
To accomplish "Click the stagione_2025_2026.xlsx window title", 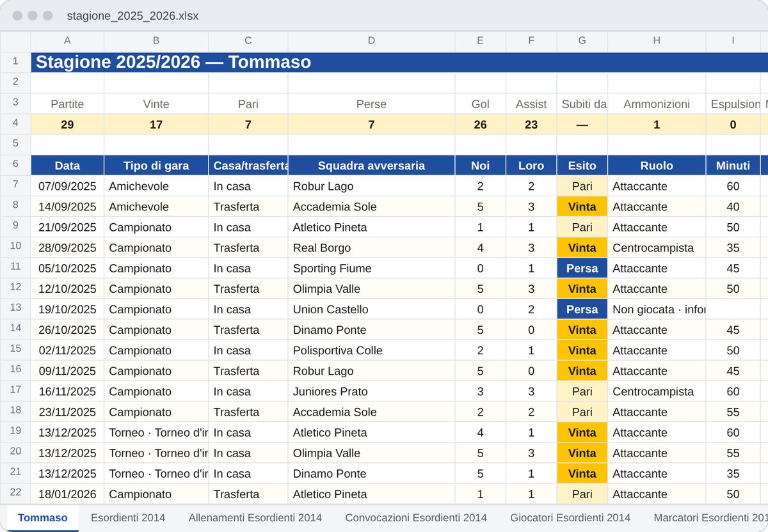I will tap(132, 16).
